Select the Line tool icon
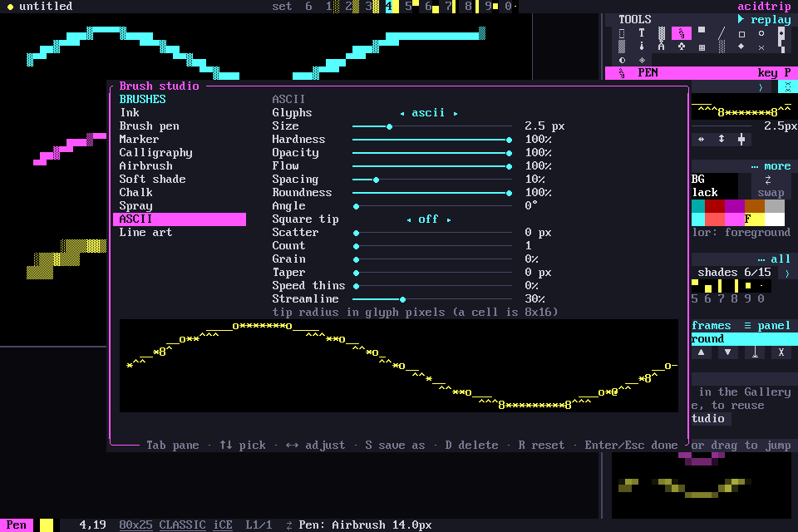The height and width of the screenshot is (532, 798). [722, 33]
